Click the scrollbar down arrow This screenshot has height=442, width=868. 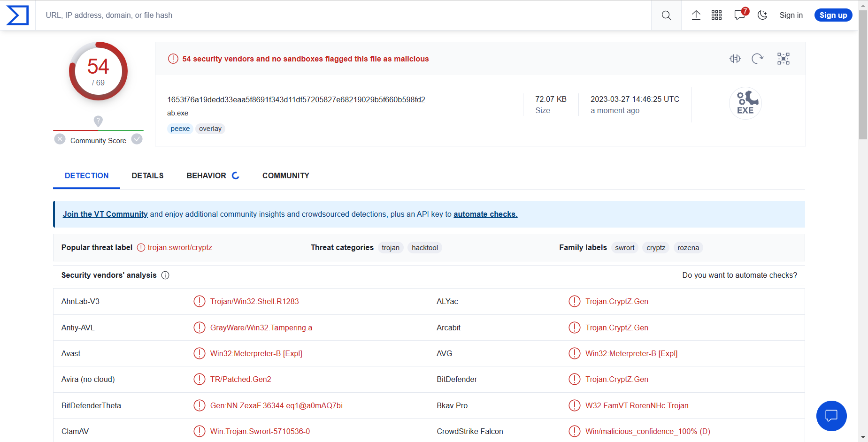(x=863, y=437)
